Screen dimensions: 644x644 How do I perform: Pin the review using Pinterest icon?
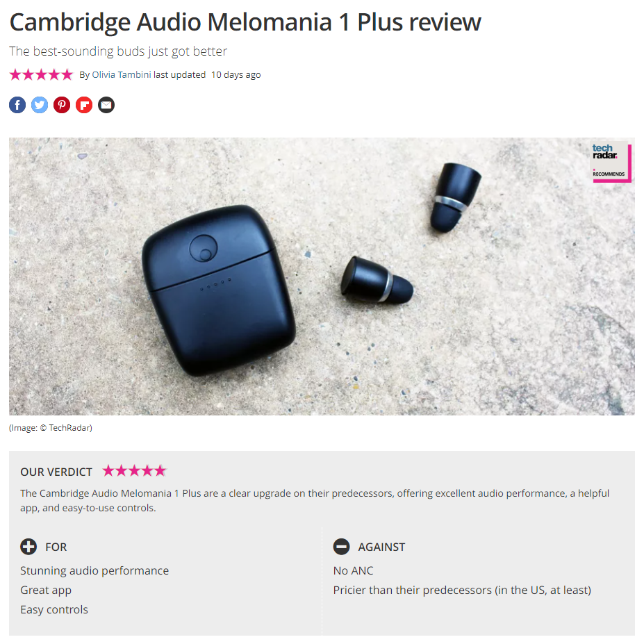coord(62,105)
